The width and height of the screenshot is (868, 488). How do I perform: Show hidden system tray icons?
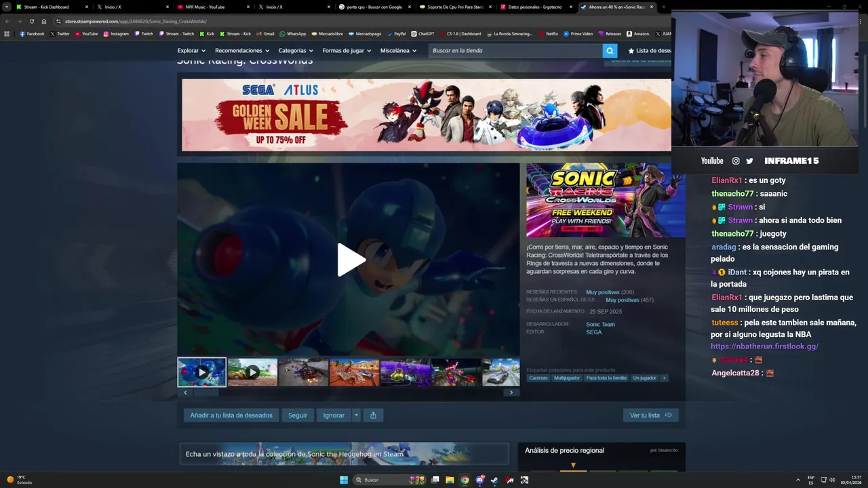tap(798, 480)
